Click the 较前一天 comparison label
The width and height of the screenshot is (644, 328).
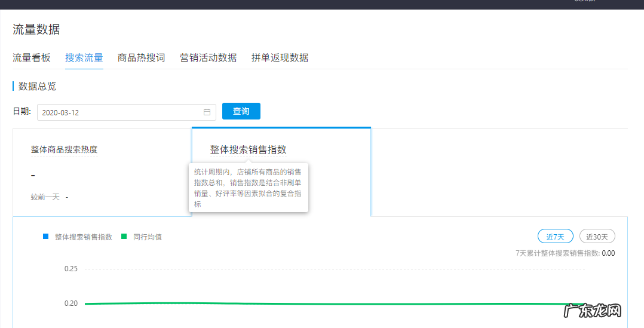(45, 197)
